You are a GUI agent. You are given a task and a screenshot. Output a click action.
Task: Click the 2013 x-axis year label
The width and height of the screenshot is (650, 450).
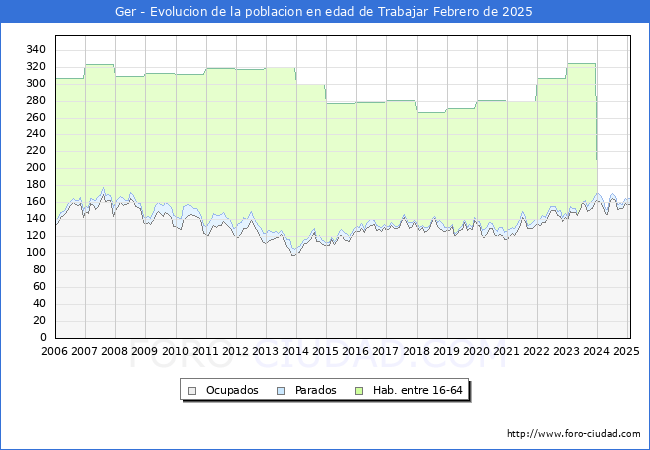coord(266,351)
